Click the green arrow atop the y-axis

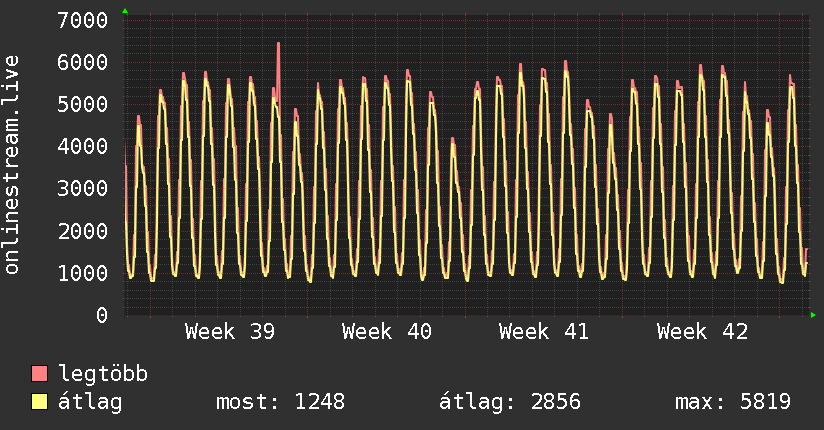125,11
